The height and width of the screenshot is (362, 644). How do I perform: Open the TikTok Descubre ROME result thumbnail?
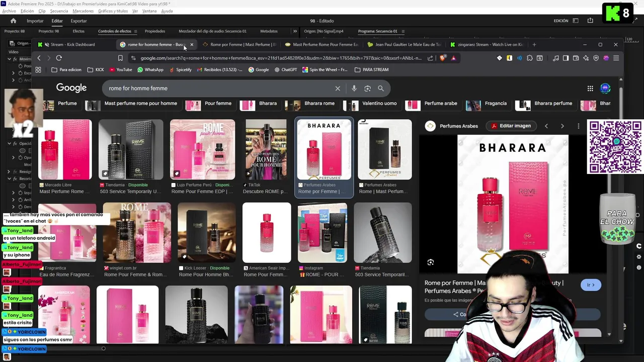(x=266, y=150)
